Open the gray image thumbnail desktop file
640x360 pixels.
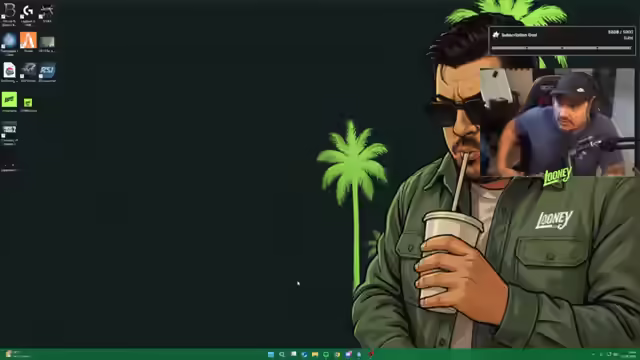tap(47, 43)
